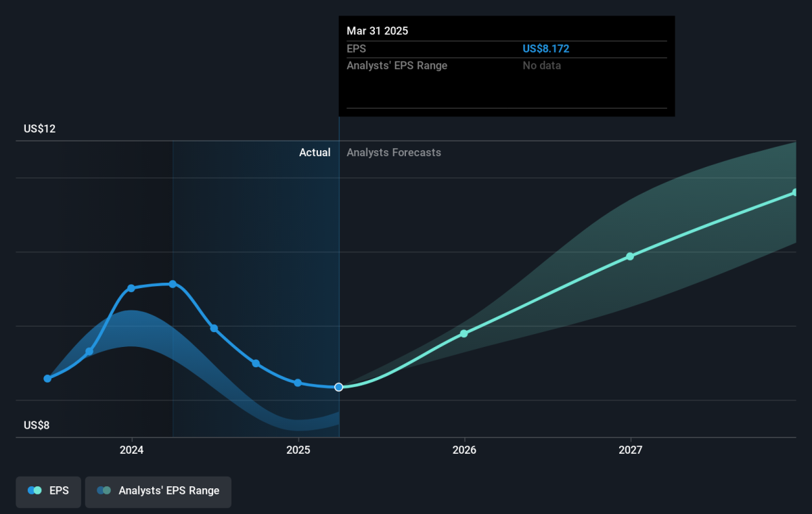Click the 2026 x-axis label
Screen dimensions: 812x514
tap(464, 450)
